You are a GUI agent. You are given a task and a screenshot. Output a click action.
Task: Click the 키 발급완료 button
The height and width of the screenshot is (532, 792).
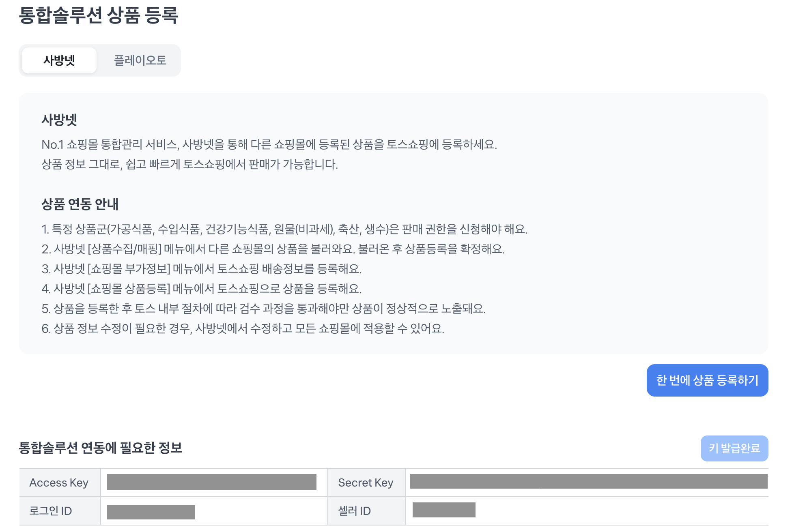point(734,448)
